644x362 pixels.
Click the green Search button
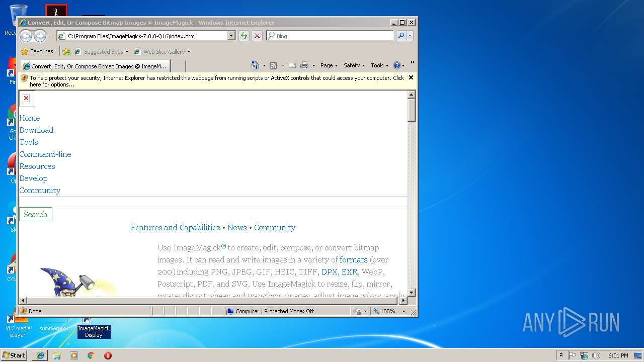click(36, 215)
